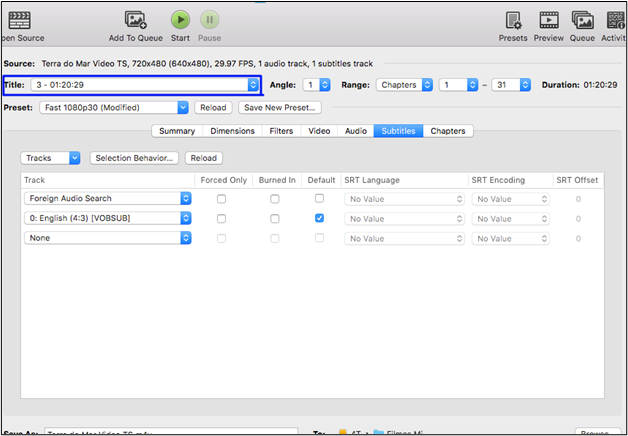
Task: Uncheck Default for English VOBSUB track
Action: point(319,218)
